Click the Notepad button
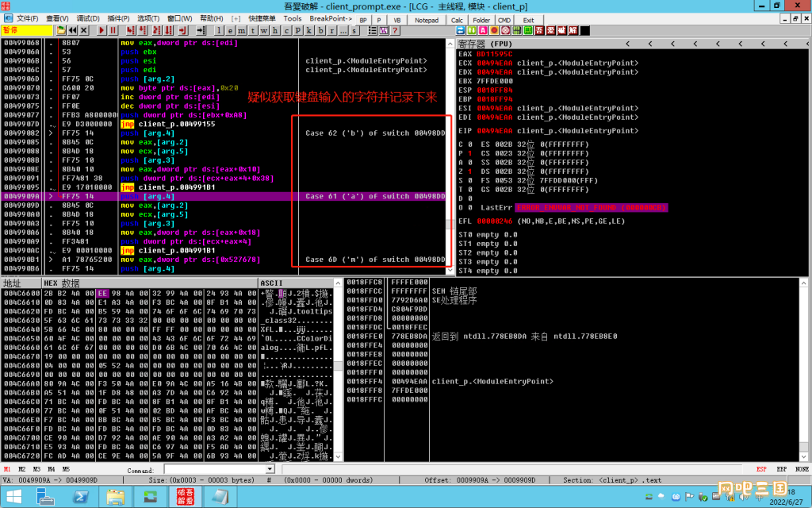The width and height of the screenshot is (812, 508). tap(427, 20)
